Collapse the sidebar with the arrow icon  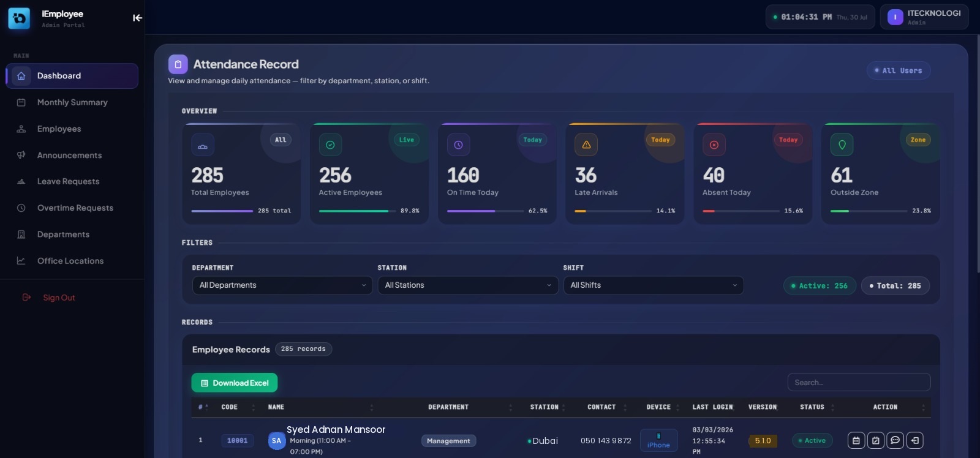(137, 18)
